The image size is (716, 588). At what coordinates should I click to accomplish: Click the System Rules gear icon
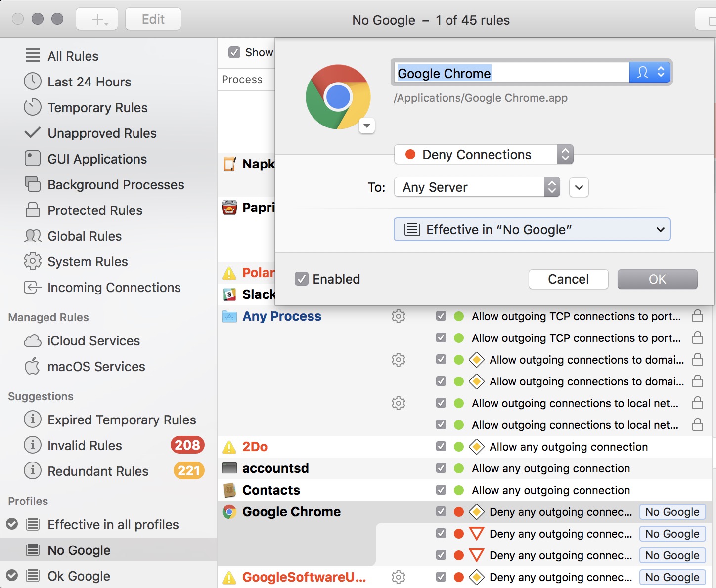33,261
